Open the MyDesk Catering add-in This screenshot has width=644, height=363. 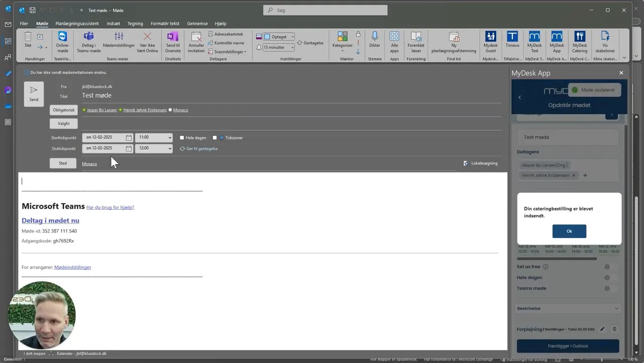coord(579,42)
